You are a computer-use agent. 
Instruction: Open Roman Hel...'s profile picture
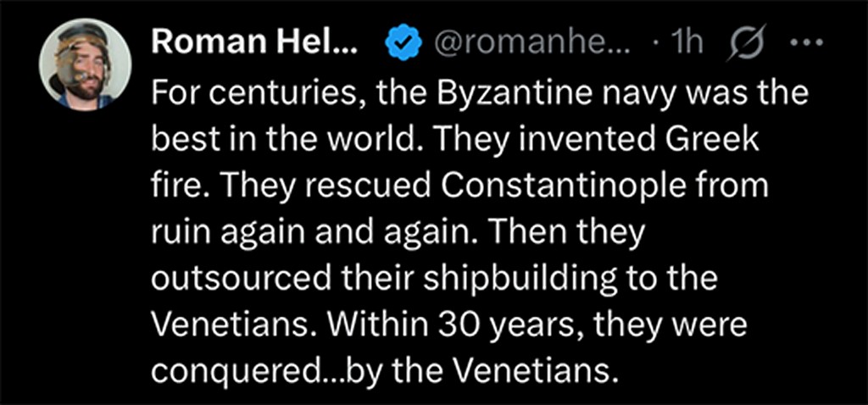click(86, 64)
